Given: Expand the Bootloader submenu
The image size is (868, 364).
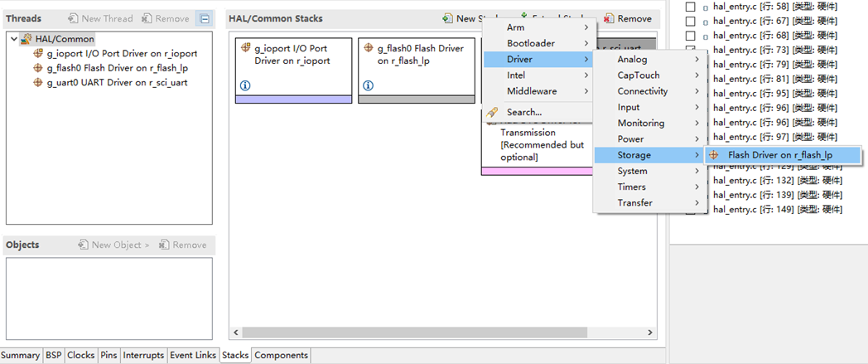Looking at the screenshot, I should [x=538, y=43].
